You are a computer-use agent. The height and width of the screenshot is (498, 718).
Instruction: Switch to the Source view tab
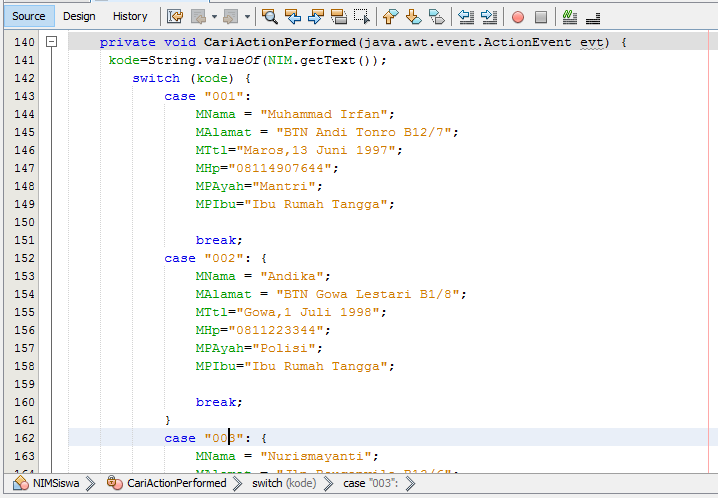tap(28, 16)
